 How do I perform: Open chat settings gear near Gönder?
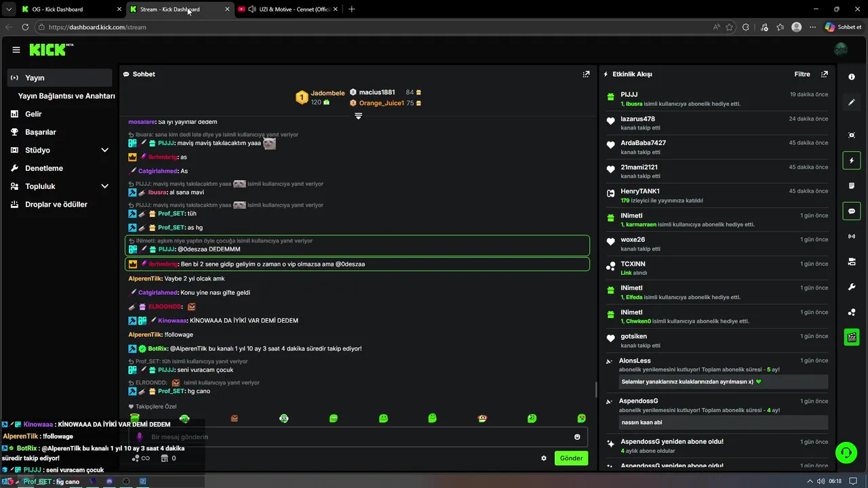543,458
